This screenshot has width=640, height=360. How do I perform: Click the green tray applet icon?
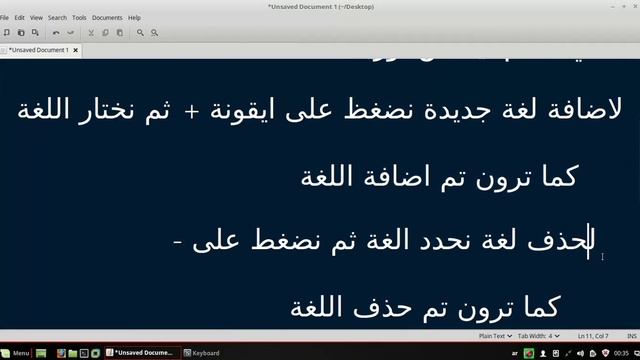point(529,353)
